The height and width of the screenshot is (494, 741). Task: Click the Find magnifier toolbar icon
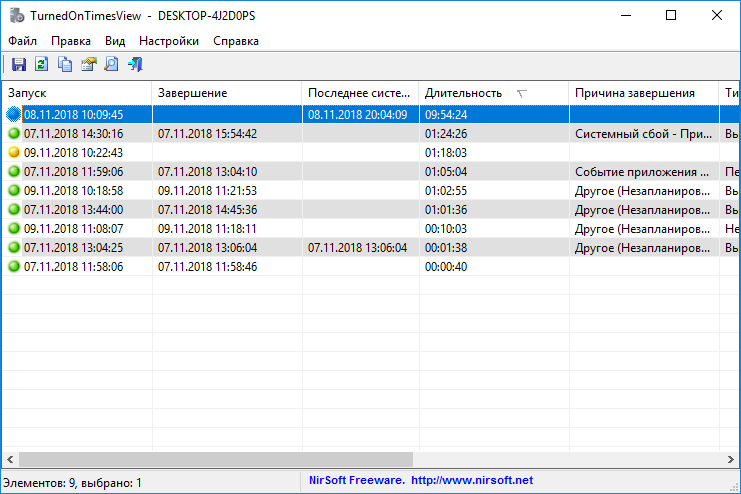112,64
